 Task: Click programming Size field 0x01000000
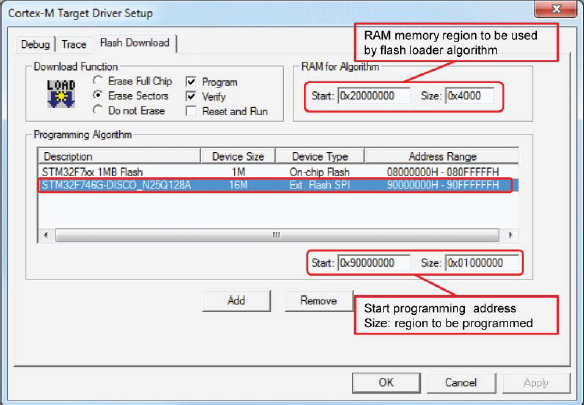point(482,263)
